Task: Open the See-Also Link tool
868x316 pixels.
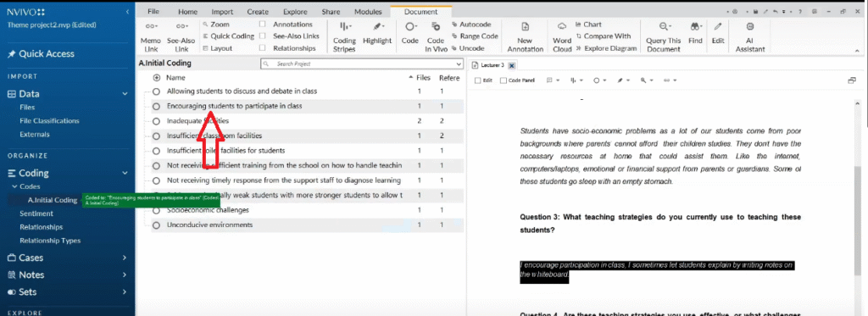Action: pos(181,37)
